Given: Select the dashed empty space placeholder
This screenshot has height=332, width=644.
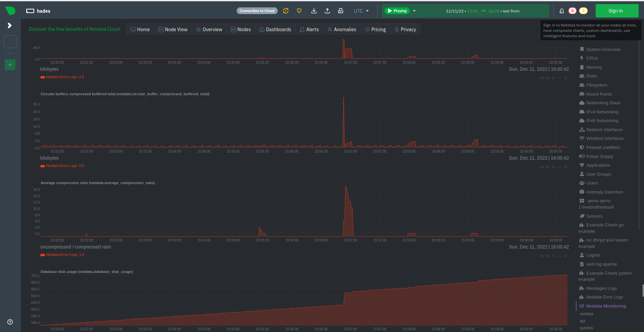Looking at the screenshot, I should [x=10, y=42].
